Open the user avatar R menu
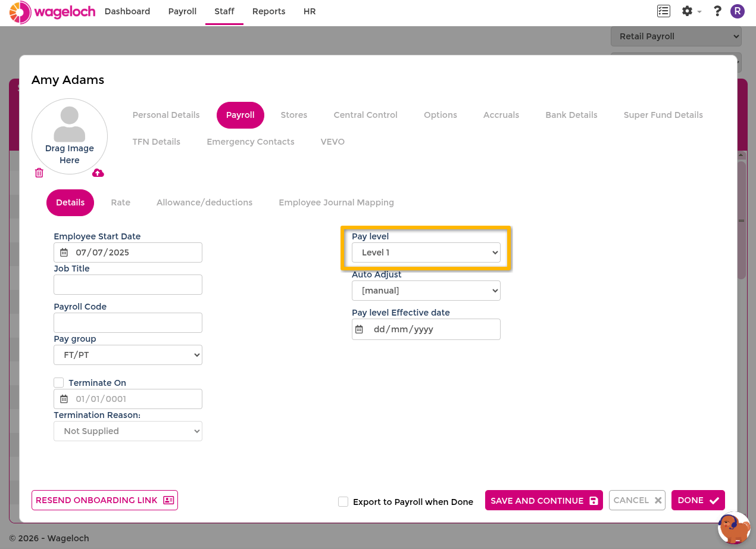756x549 pixels. click(738, 11)
